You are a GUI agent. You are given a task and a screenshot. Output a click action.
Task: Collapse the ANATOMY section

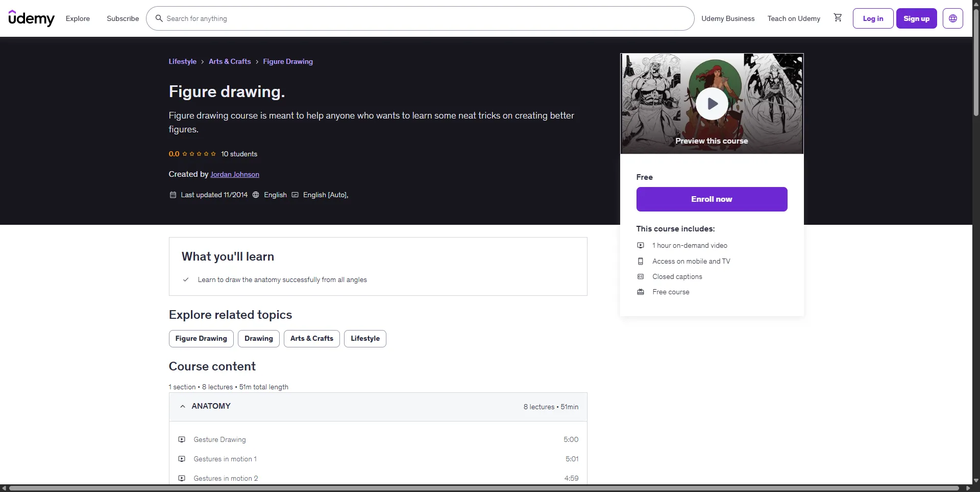click(183, 406)
